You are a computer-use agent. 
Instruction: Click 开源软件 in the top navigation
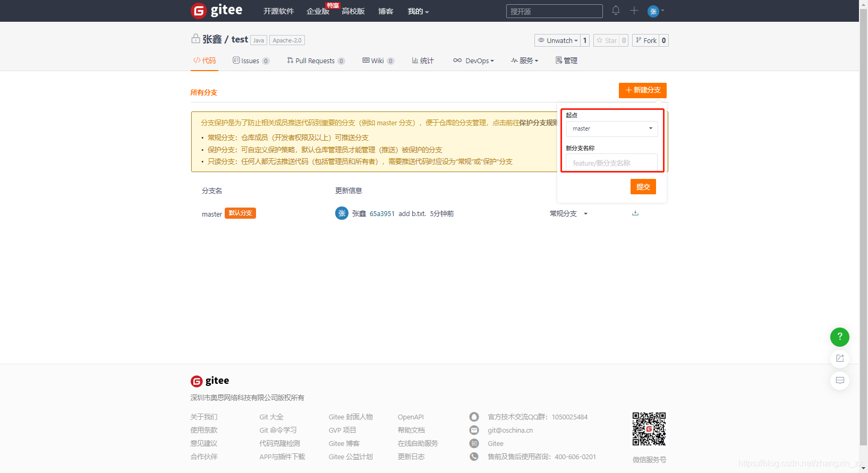pos(278,11)
